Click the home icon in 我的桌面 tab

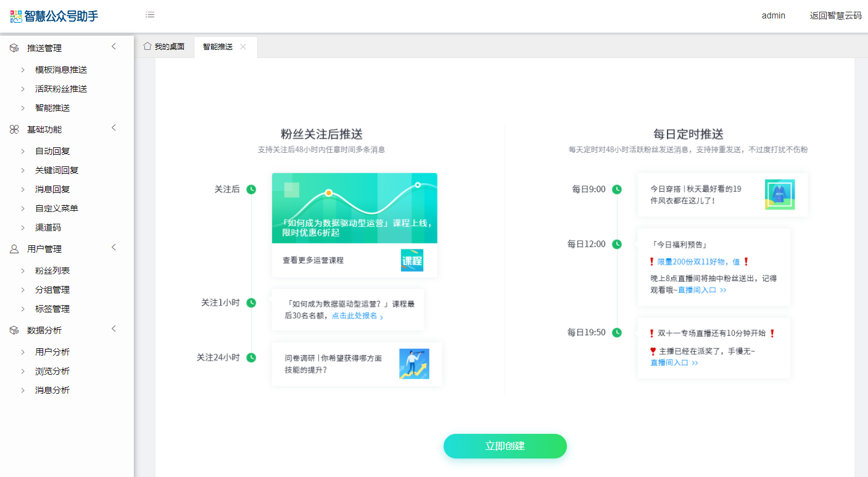(x=147, y=46)
